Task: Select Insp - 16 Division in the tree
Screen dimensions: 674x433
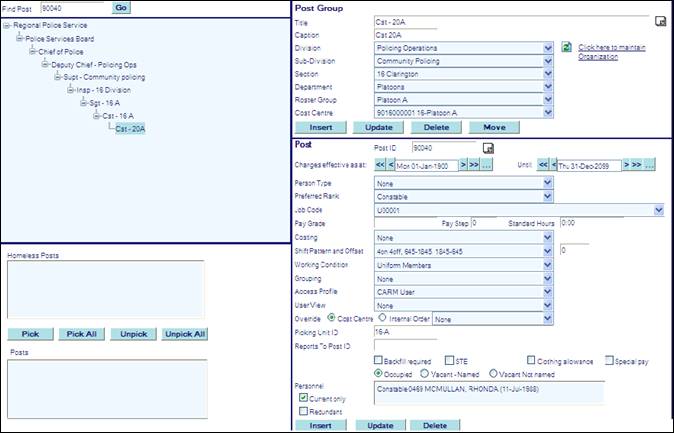Action: pyautogui.click(x=104, y=89)
